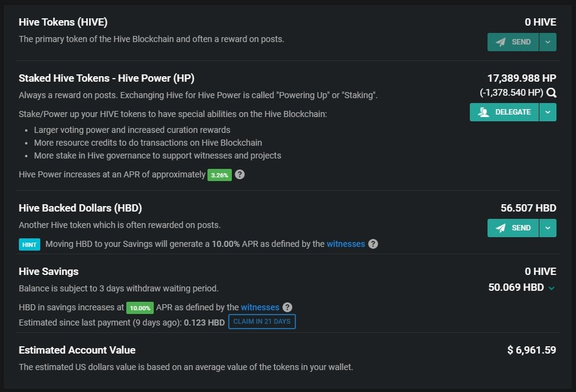Send HIVE tokens using the Send button
Viewport: 576px width, 392px height.
513,42
